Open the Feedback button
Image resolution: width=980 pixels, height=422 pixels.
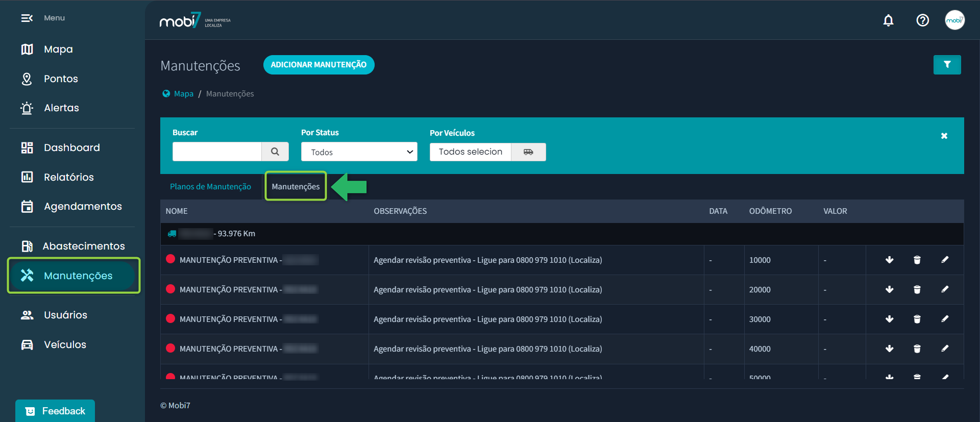[x=55, y=411]
